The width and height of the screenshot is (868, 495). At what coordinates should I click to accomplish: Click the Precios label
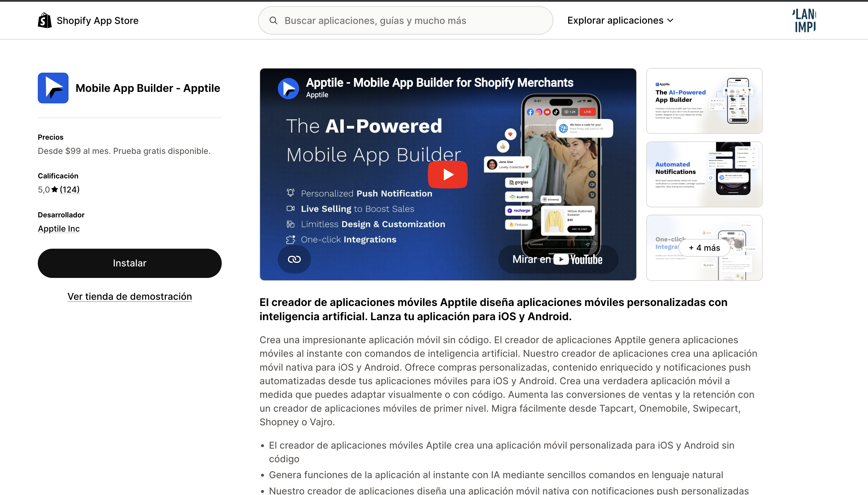(x=51, y=137)
